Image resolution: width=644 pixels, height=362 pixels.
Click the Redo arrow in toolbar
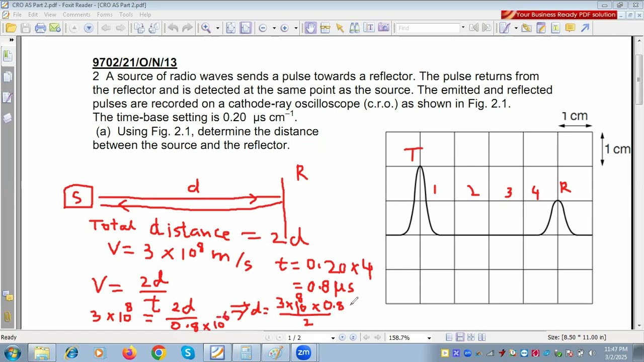pyautogui.click(x=187, y=28)
